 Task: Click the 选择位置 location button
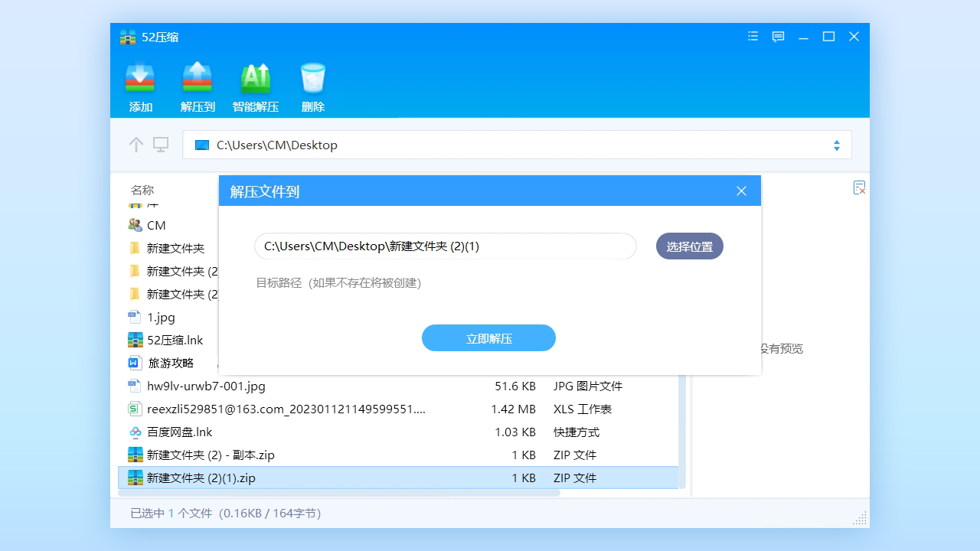(x=689, y=246)
